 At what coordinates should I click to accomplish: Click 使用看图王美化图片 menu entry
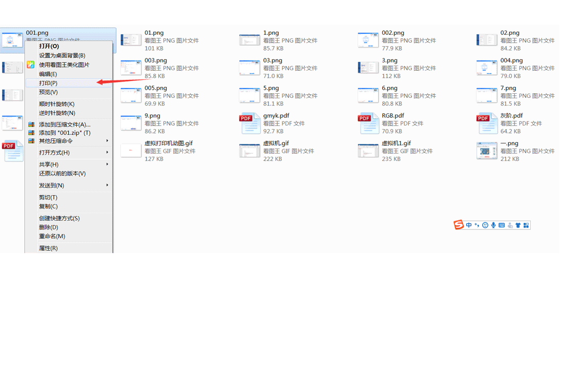[x=64, y=65]
